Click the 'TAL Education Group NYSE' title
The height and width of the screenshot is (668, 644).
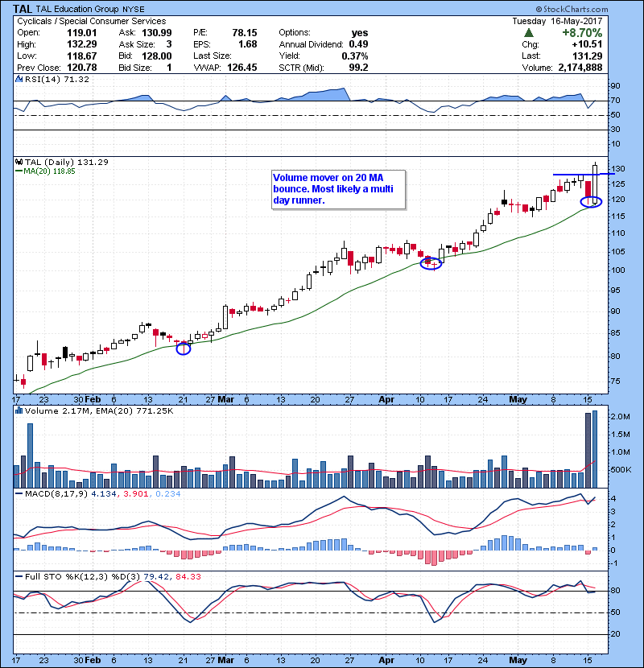90,9
